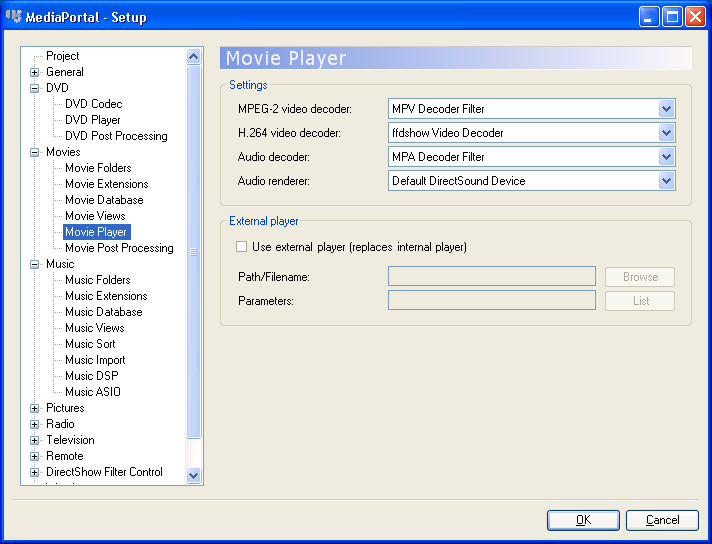Collapse the Music tree node
This screenshot has width=712, height=544.
(35, 264)
